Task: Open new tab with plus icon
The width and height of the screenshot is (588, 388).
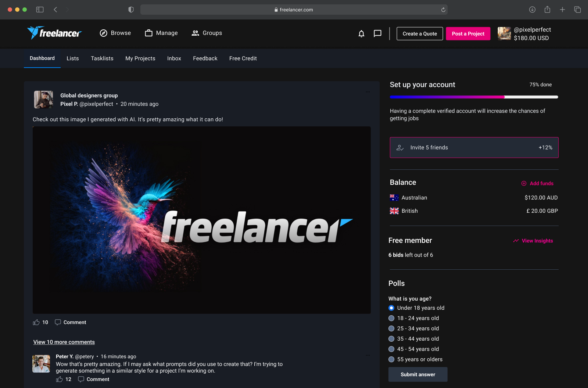Action: [562, 10]
